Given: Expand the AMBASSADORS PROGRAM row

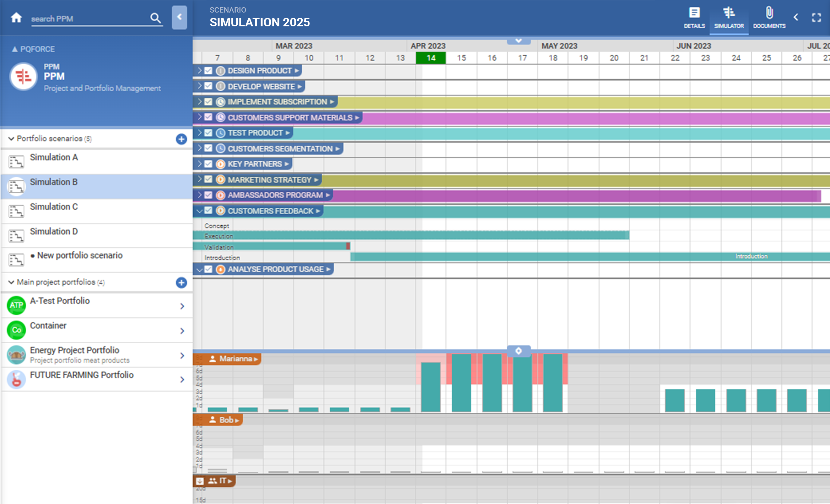Looking at the screenshot, I should 199,195.
